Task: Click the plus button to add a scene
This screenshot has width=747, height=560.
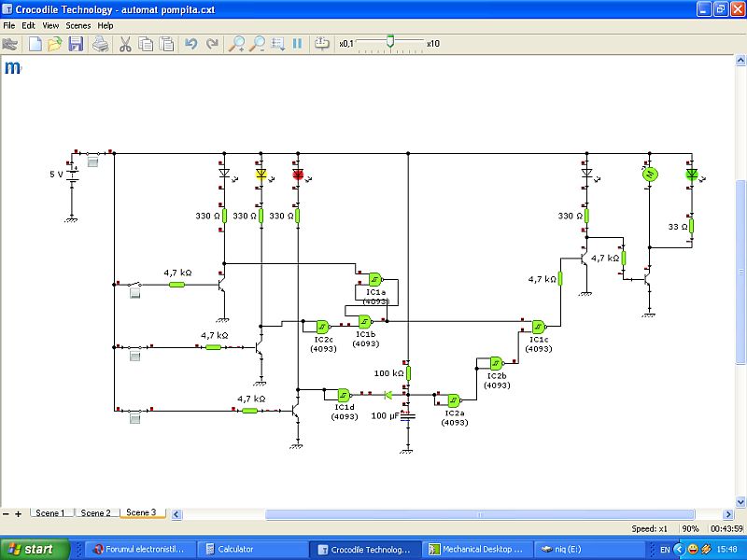Action: tap(18, 514)
